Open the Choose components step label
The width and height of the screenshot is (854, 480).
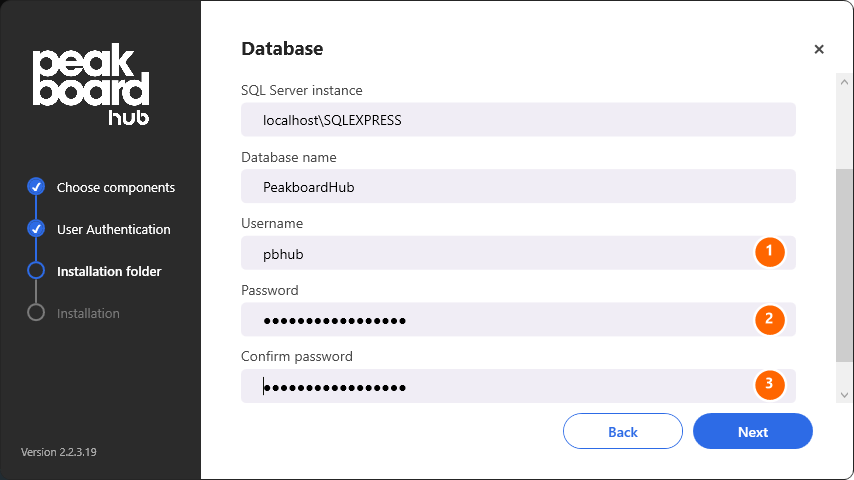116,187
